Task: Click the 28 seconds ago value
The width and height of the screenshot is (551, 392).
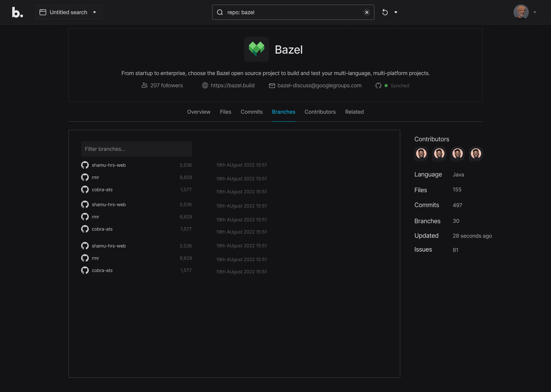Action: (472, 236)
